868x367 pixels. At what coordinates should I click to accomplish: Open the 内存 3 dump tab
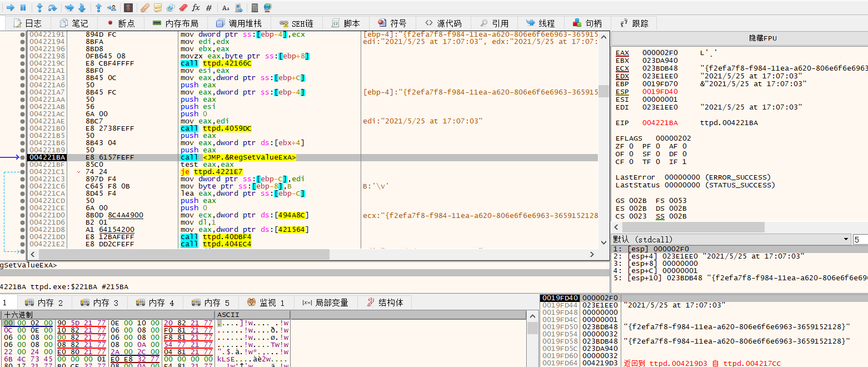[100, 302]
